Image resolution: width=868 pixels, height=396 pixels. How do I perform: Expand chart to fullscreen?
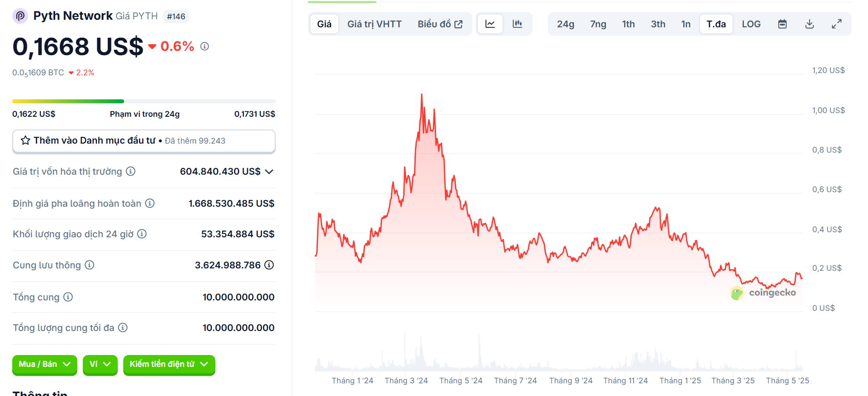836,24
